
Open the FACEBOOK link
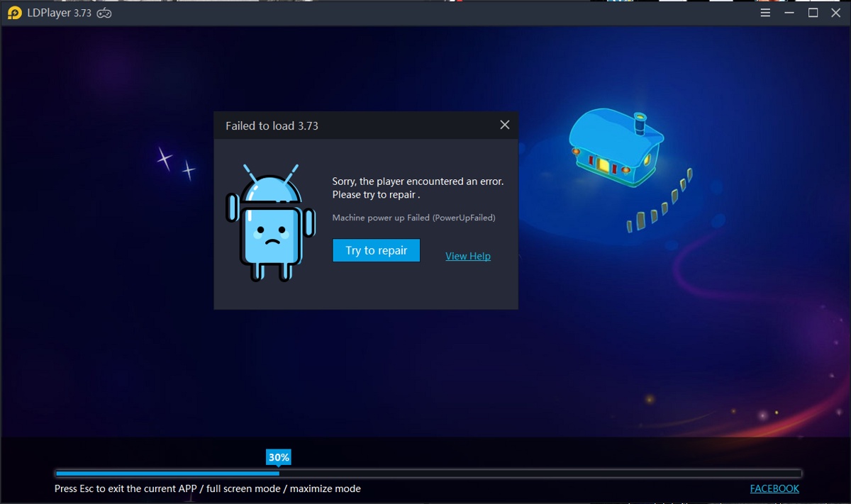tap(774, 488)
